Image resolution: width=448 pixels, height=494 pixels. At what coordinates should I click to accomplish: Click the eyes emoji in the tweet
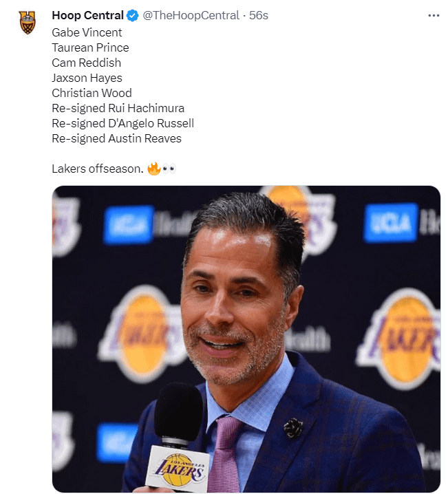click(x=169, y=169)
